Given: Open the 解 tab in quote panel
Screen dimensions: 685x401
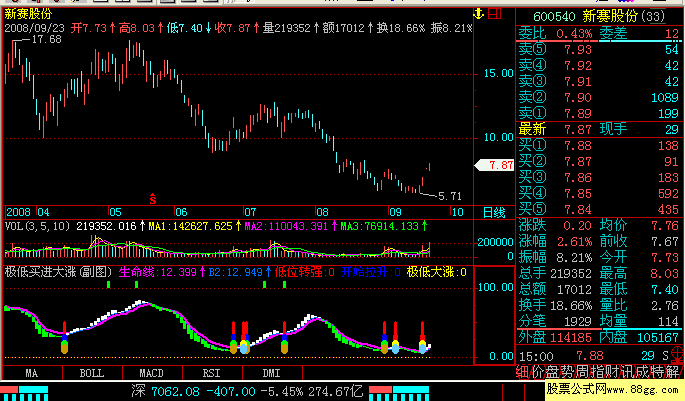Looking at the screenshot, I should (x=673, y=372).
